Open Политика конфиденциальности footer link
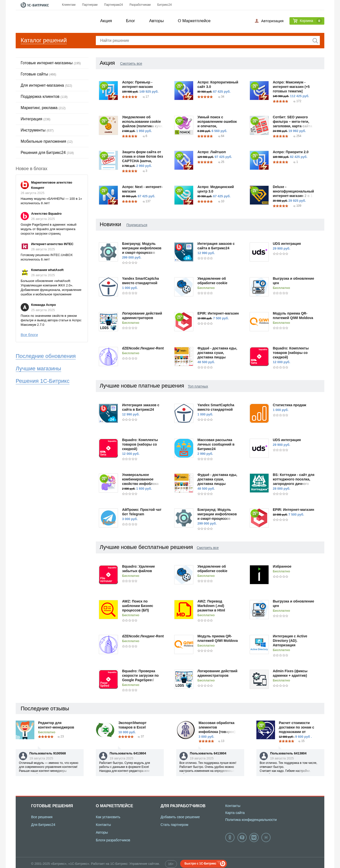 [x=251, y=820]
